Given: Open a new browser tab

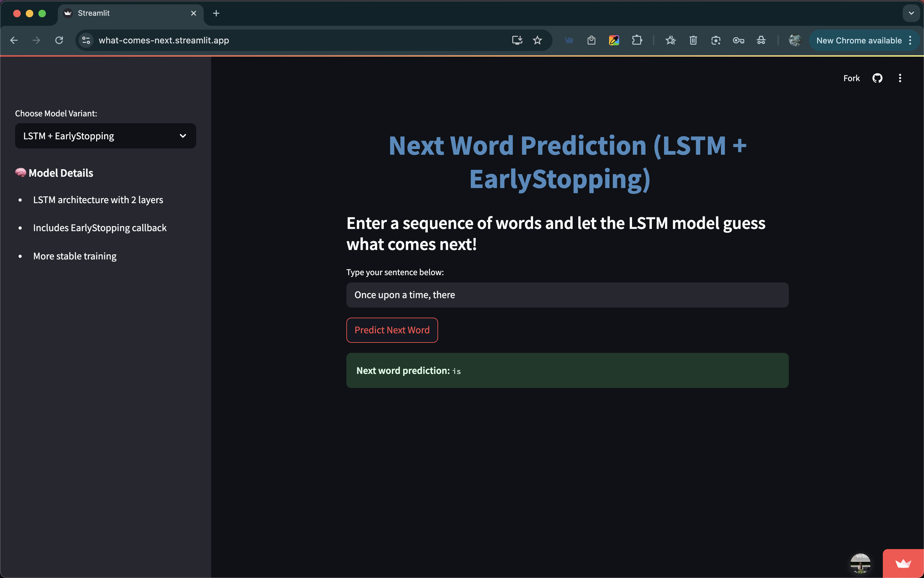Looking at the screenshot, I should [x=216, y=14].
